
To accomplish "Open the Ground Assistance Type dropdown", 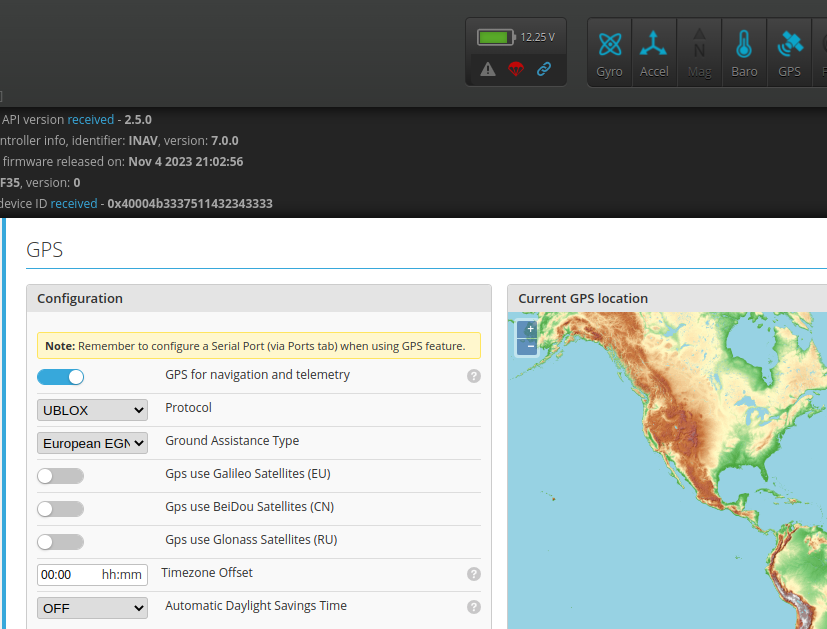I will 92,442.
